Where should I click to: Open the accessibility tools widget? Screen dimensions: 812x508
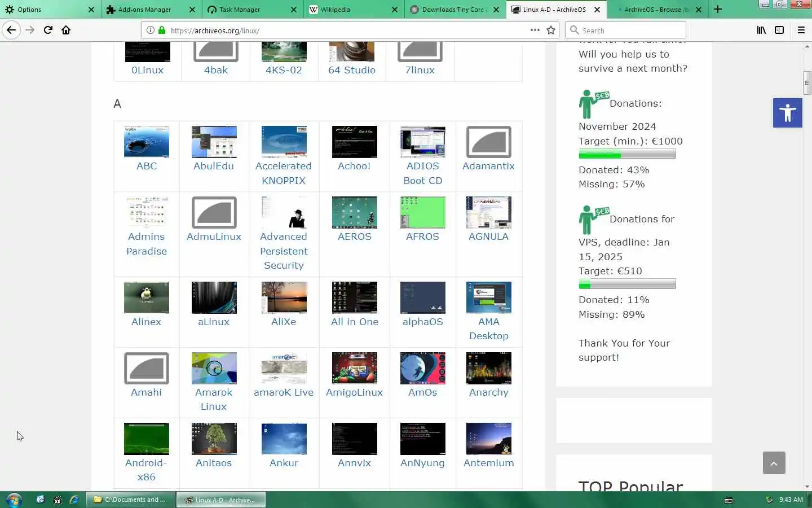(787, 113)
